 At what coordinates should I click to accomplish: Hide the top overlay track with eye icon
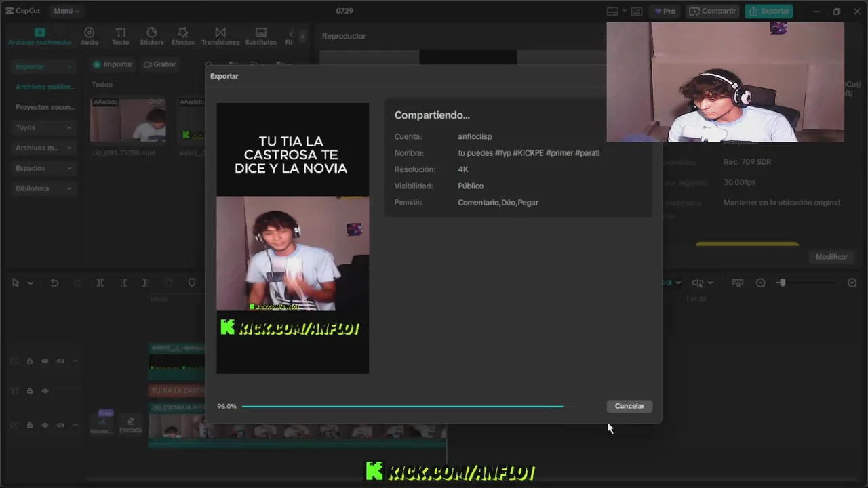click(x=45, y=361)
